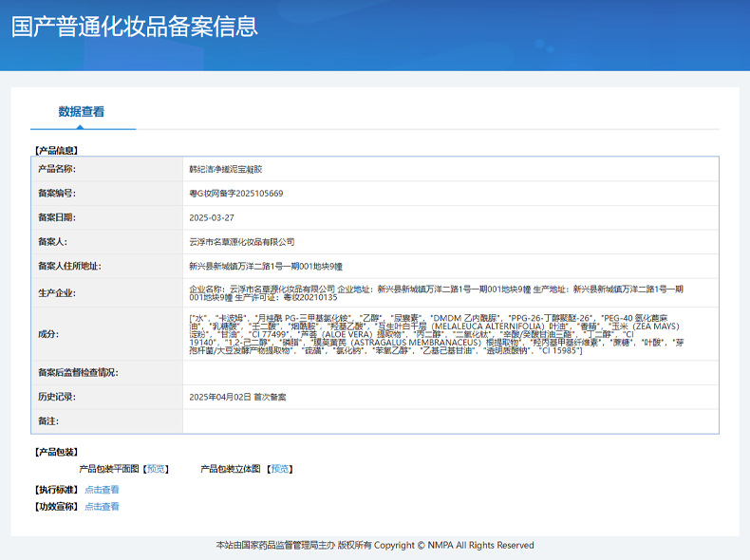Image resolution: width=750 pixels, height=560 pixels.
Task: Click the address value 新兴县新城镇万洋二路1号一期001地块9幢
Action: (x=266, y=267)
